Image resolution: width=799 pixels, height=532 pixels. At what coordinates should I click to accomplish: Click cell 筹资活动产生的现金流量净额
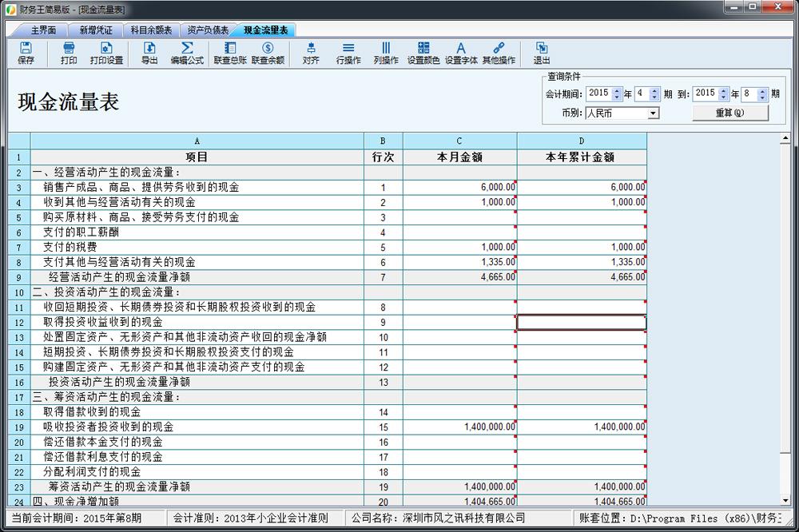coord(197,486)
